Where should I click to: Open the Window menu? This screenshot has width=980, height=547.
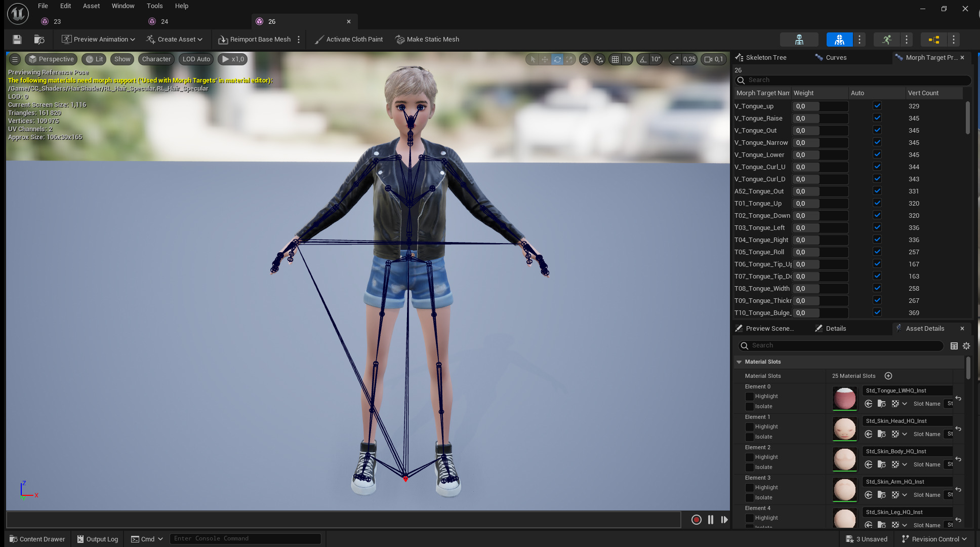[x=123, y=6]
